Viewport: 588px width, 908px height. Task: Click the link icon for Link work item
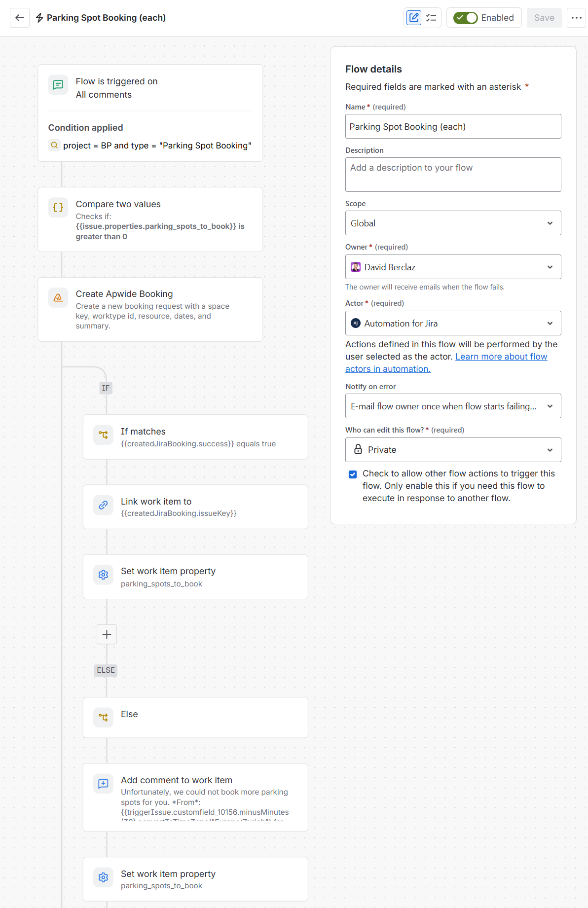click(103, 505)
